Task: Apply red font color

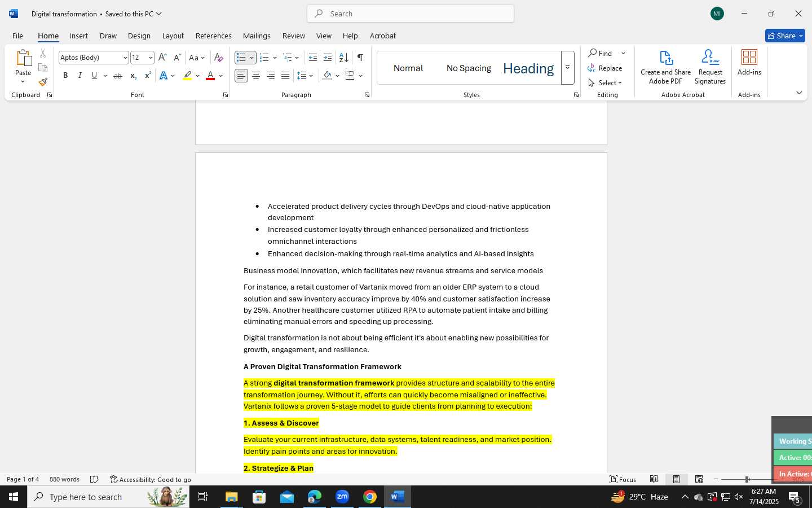Action: point(210,76)
